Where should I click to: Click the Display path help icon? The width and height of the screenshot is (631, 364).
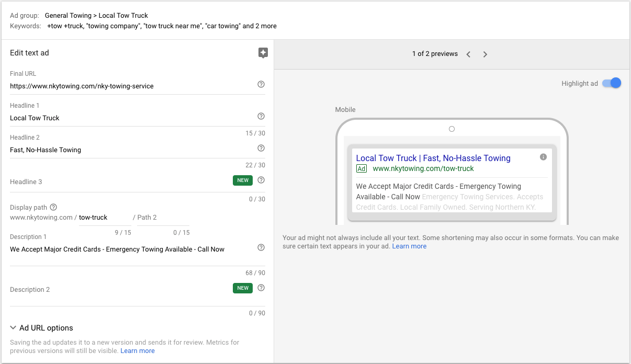coord(53,207)
